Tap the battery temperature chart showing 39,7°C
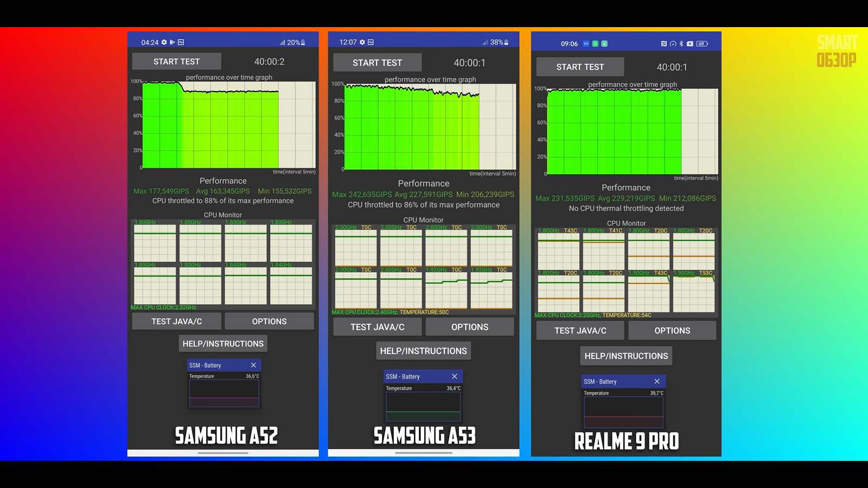 coord(623,412)
